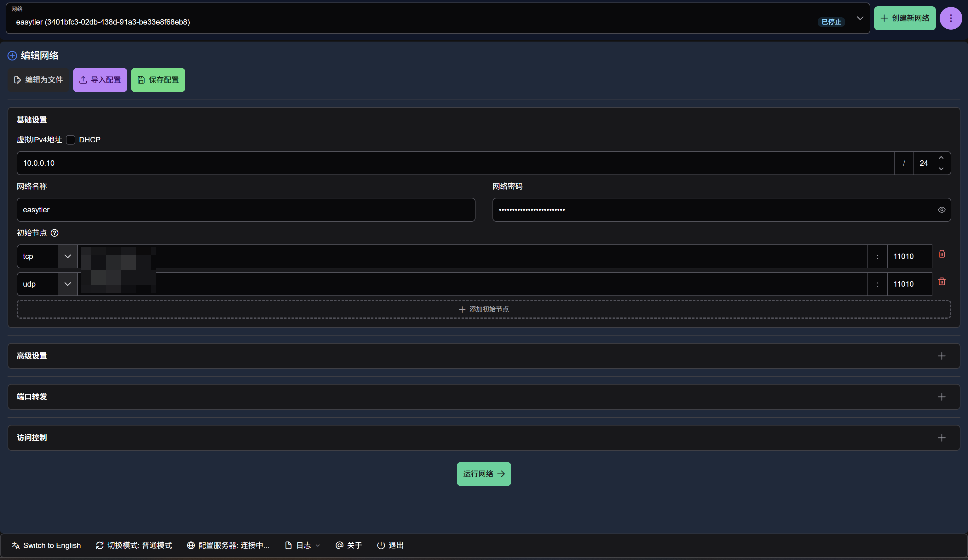Click the 网络名称 field containing easytier

(x=246, y=209)
